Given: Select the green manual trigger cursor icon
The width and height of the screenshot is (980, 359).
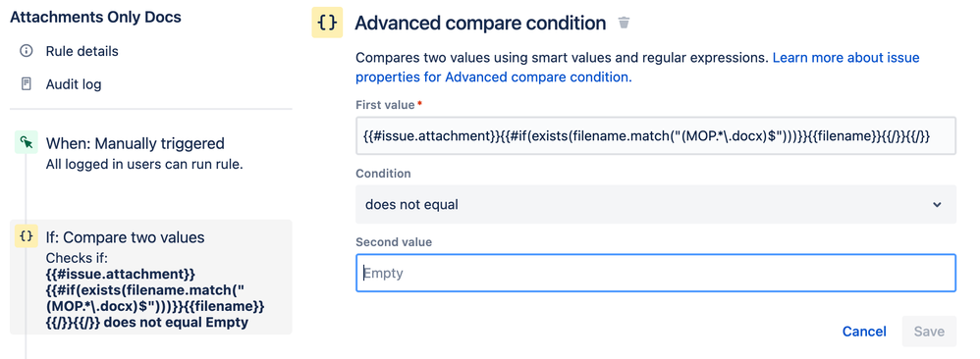Looking at the screenshot, I should pyautogui.click(x=27, y=142).
